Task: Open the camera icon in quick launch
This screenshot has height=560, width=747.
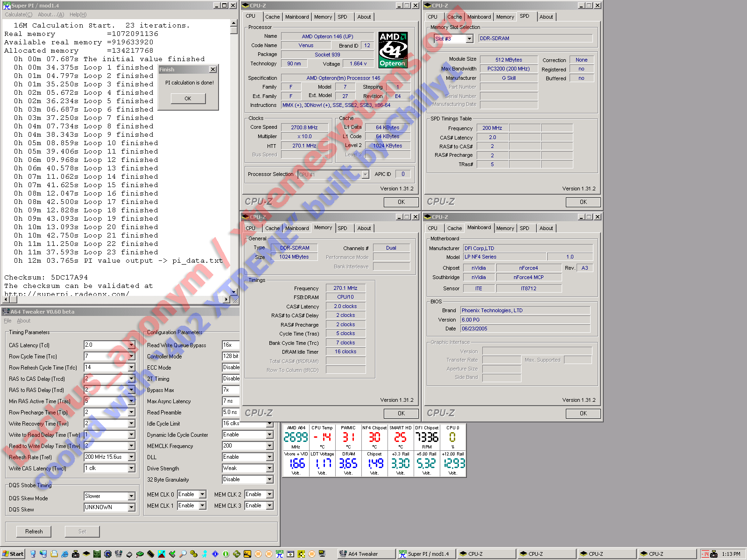Action: click(76, 554)
